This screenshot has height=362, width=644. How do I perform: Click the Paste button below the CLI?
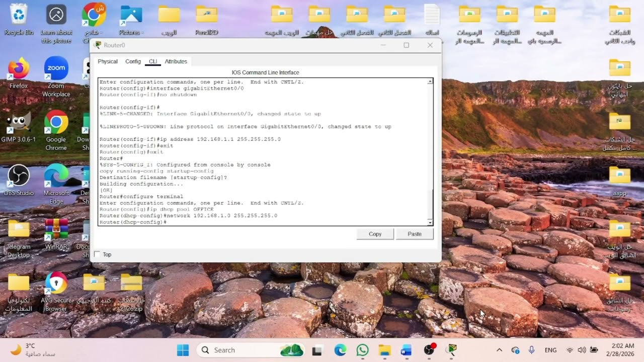415,234
